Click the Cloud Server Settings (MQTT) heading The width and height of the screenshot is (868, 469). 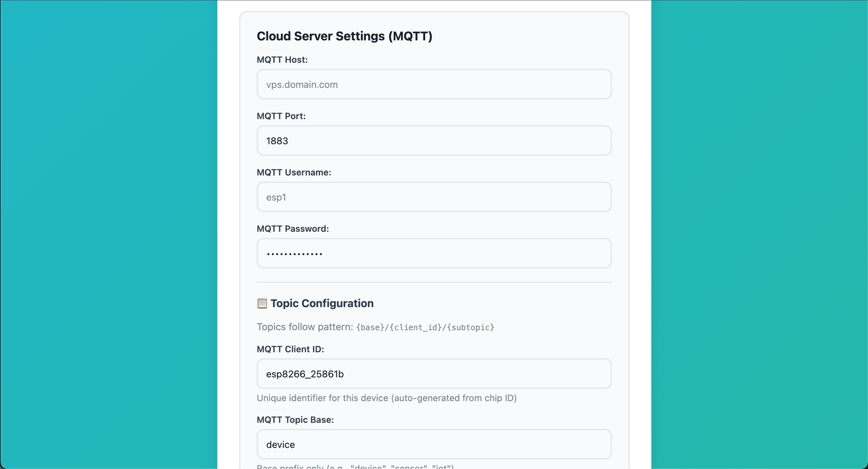344,36
